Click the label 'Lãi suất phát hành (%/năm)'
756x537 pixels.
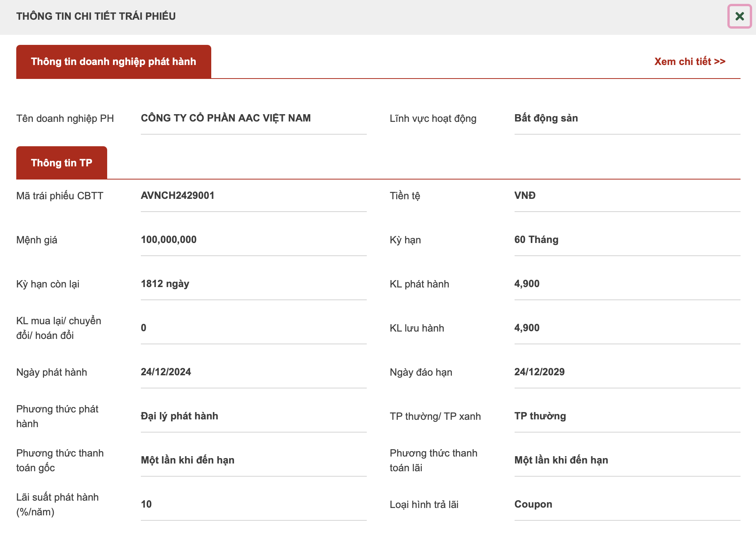[57, 505]
